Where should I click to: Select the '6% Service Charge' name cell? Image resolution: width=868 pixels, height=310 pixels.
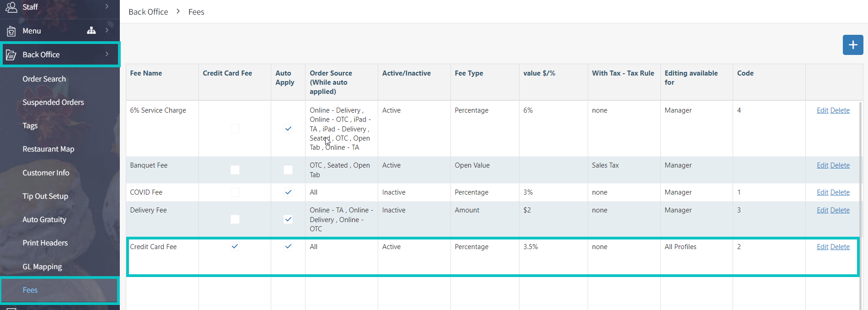(158, 110)
